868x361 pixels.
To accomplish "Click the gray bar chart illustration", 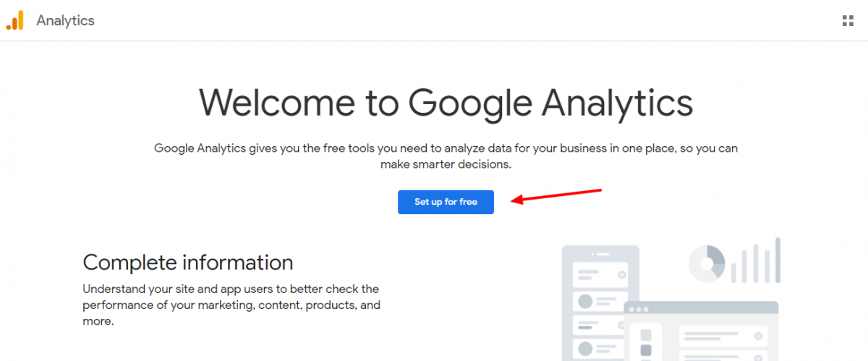I will [755, 260].
